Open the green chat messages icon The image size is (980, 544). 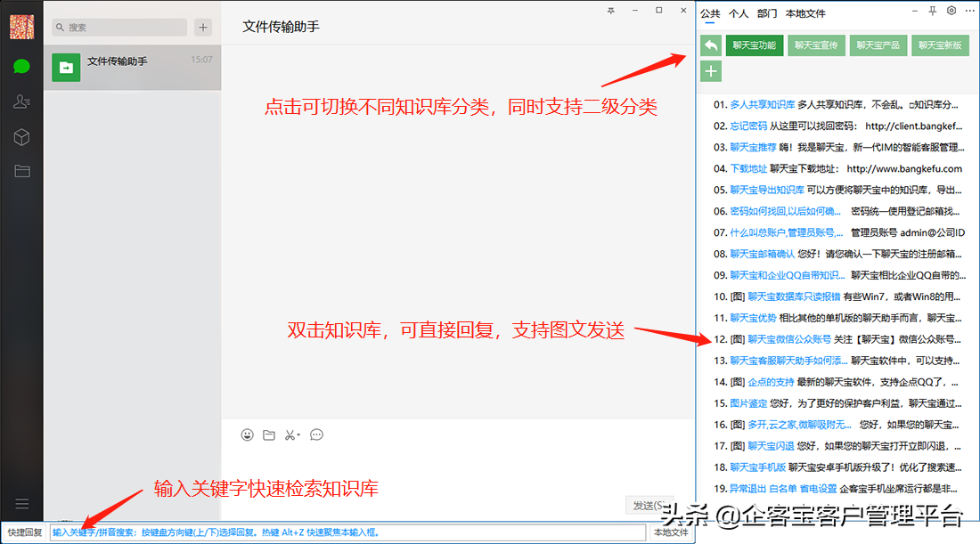[x=22, y=66]
